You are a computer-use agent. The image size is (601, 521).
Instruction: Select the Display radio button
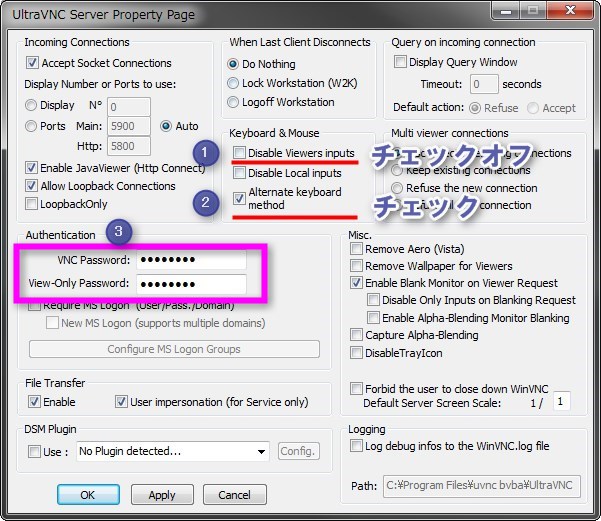31,105
